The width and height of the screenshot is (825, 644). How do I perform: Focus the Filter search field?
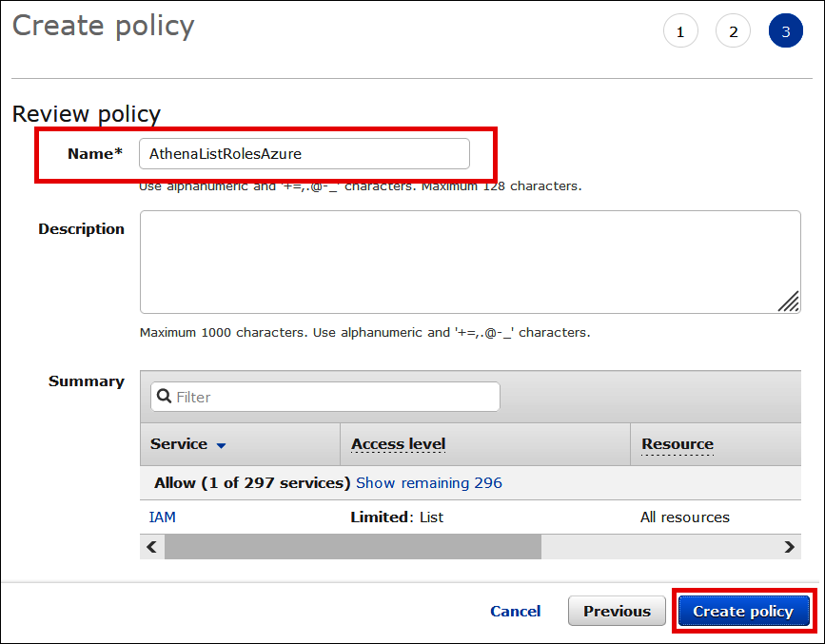[333, 397]
